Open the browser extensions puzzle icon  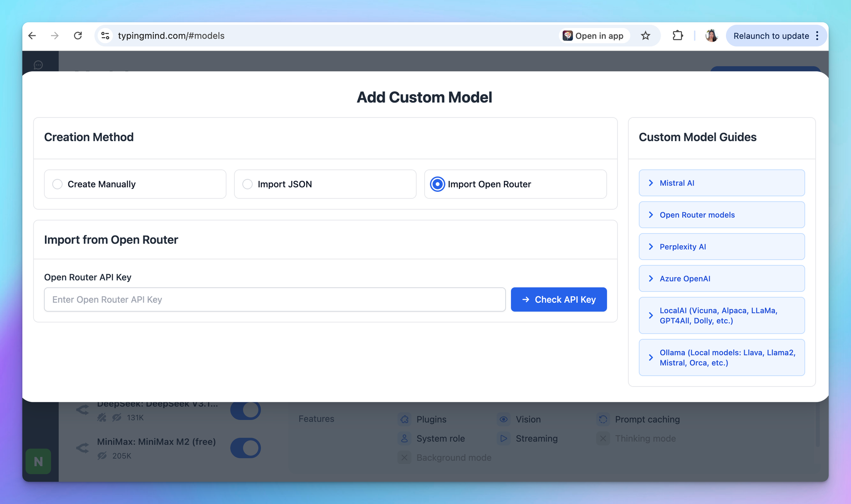point(678,36)
